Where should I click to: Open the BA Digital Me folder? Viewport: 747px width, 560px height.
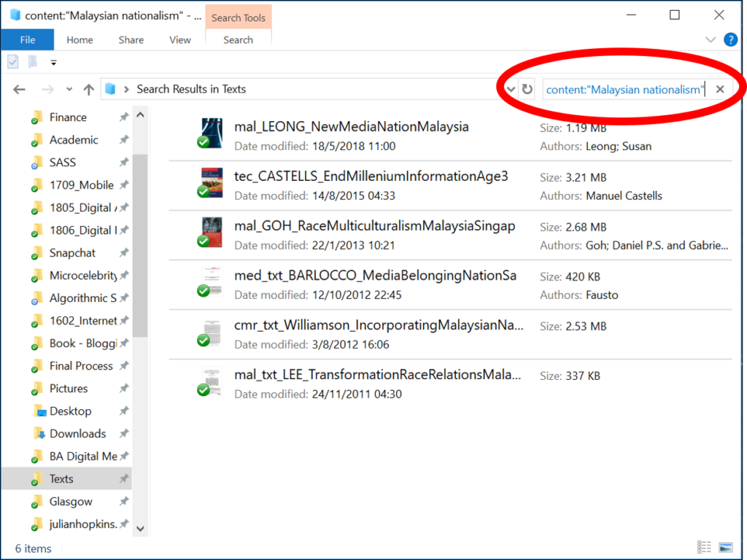point(83,456)
